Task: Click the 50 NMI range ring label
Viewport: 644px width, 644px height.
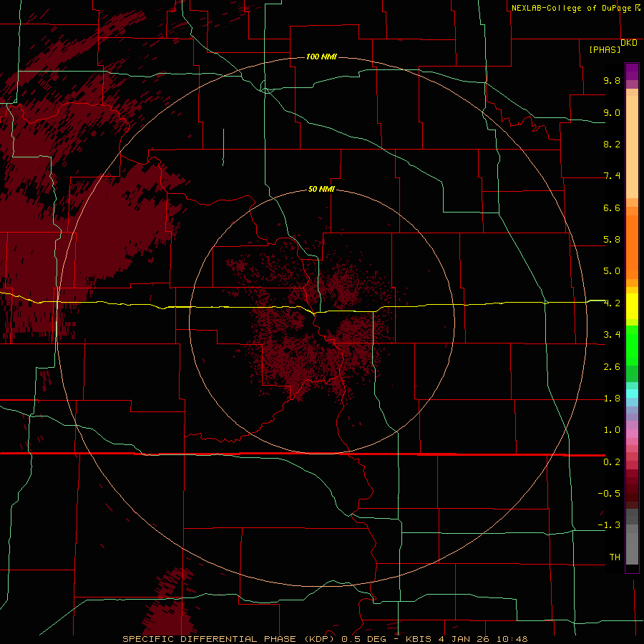Action: point(321,189)
